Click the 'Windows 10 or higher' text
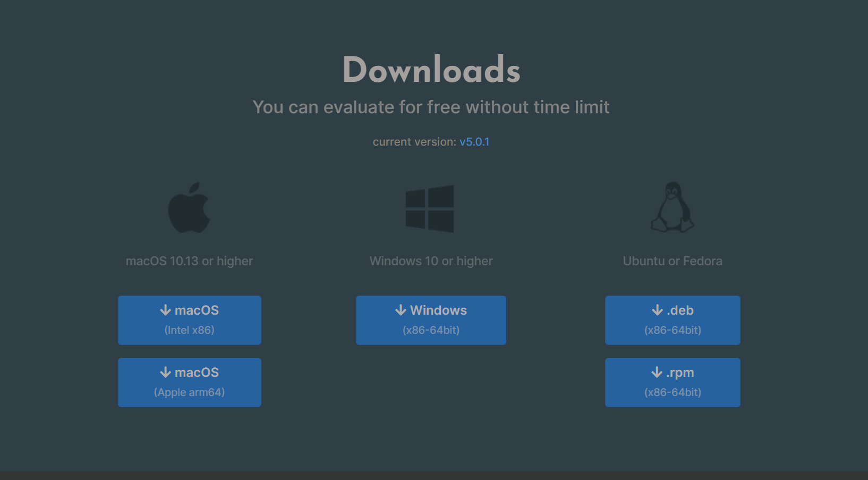Image resolution: width=868 pixels, height=480 pixels. tap(431, 261)
